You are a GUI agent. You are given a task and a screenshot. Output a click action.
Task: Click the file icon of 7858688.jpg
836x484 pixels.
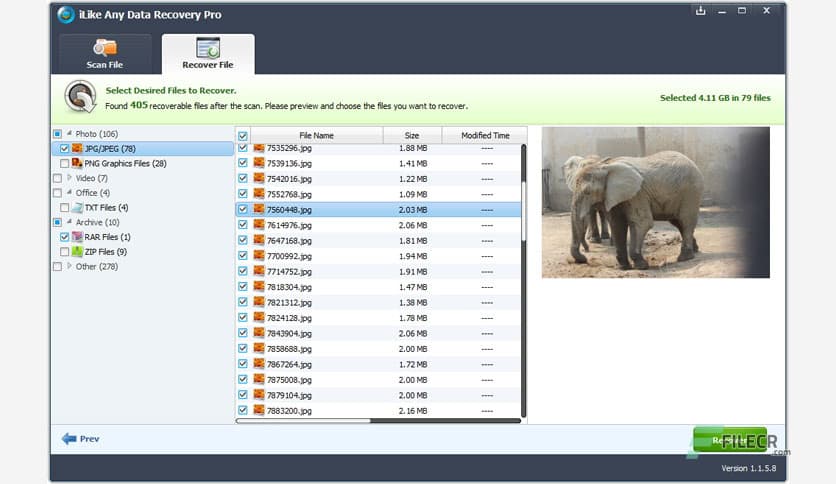[x=259, y=349]
